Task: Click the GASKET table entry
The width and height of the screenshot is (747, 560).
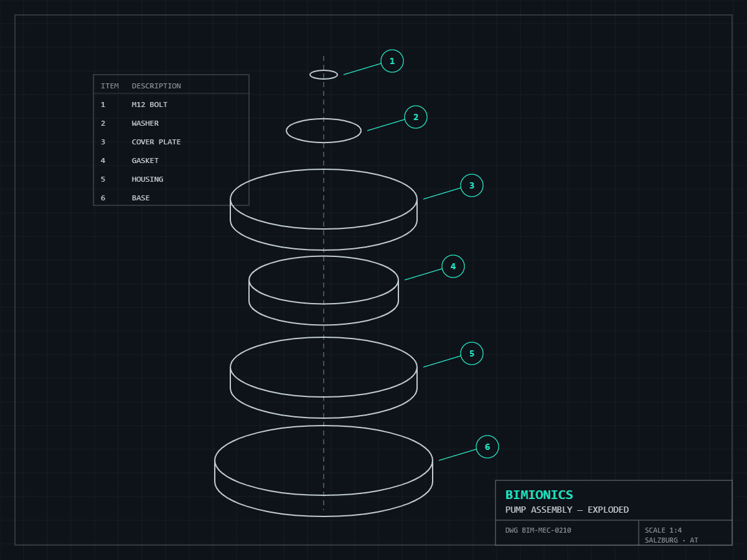Action: click(x=145, y=161)
